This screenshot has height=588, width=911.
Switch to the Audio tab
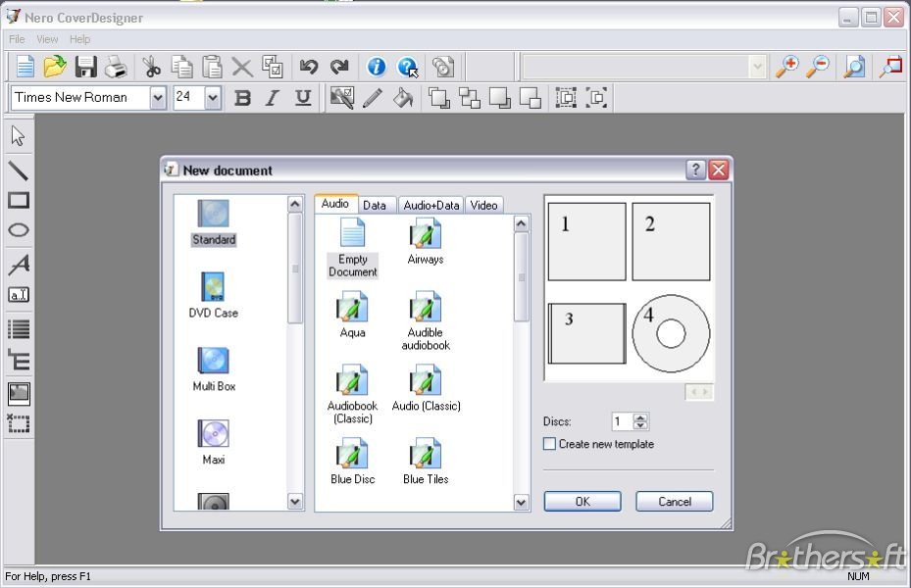pos(335,204)
